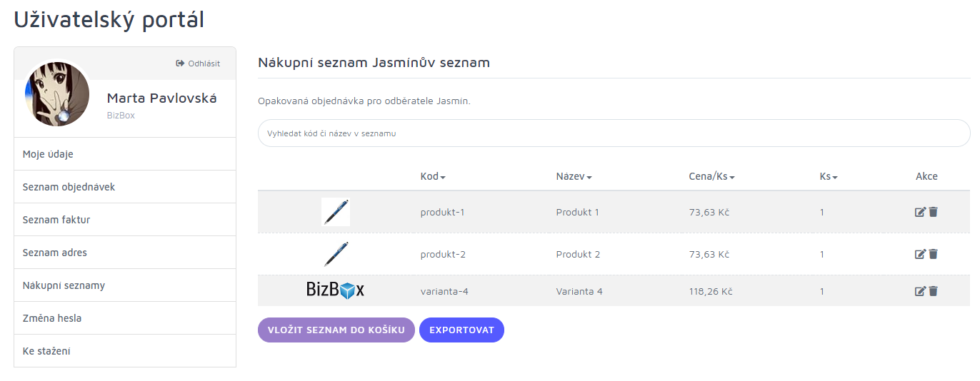This screenshot has height=381, width=980.
Task: Sort table by Cena/Ks column
Action: [711, 176]
